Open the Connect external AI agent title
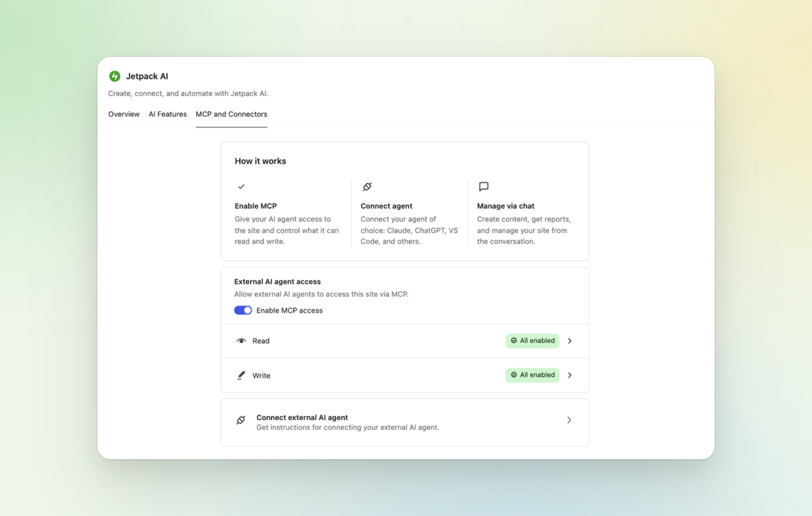 pos(302,417)
